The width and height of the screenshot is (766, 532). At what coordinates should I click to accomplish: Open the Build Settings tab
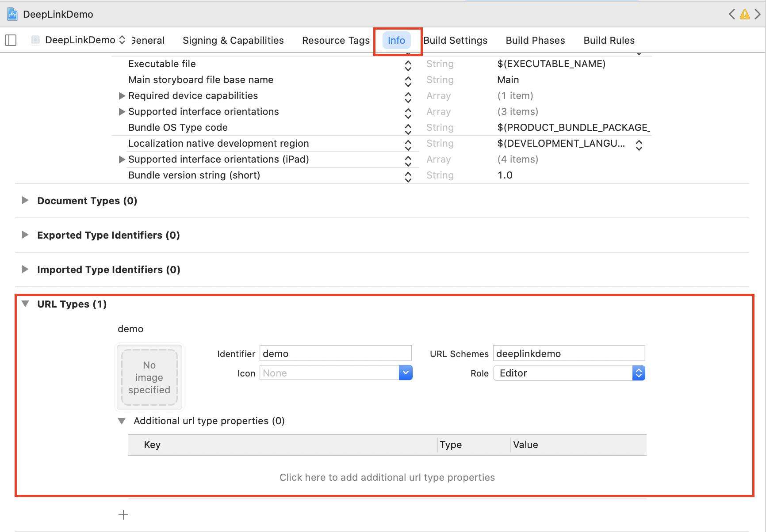[455, 40]
